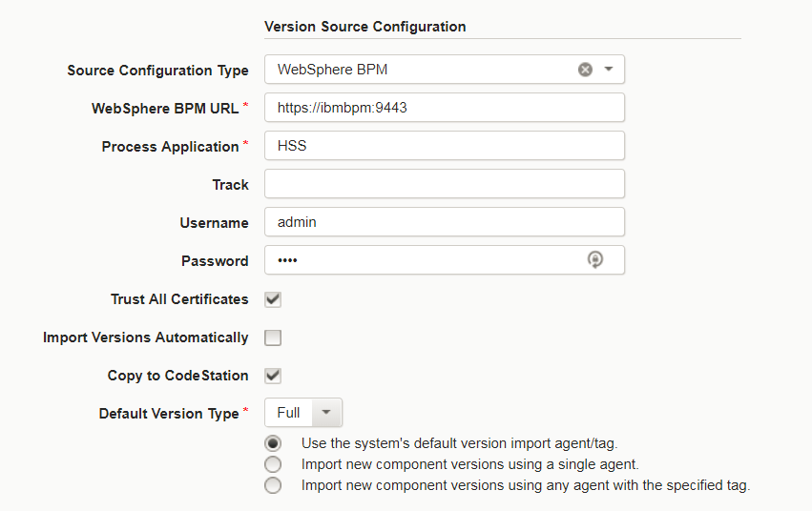The image size is (812, 511).
Task: Open the Default Version Type arrow menu
Action: click(326, 413)
